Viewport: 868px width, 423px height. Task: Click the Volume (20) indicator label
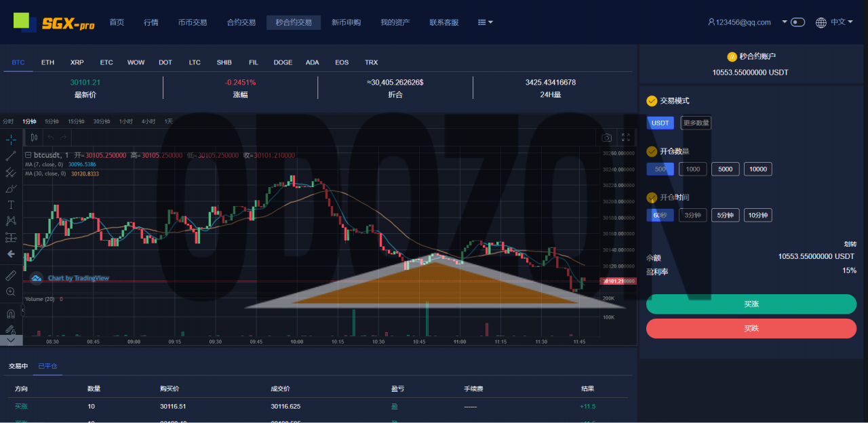point(39,298)
